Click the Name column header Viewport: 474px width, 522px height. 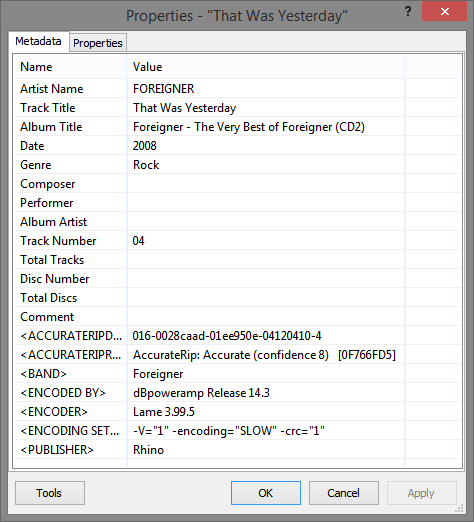70,67
